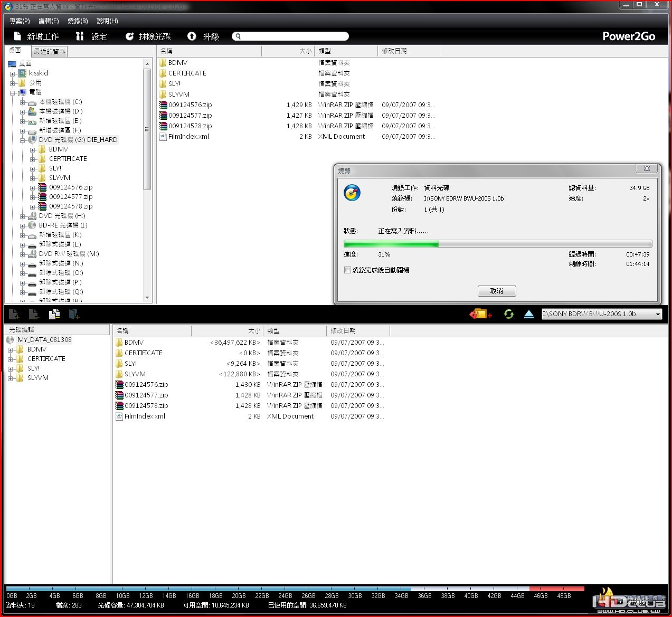Click the blue used-space portion of the capacity bar

coord(209,588)
